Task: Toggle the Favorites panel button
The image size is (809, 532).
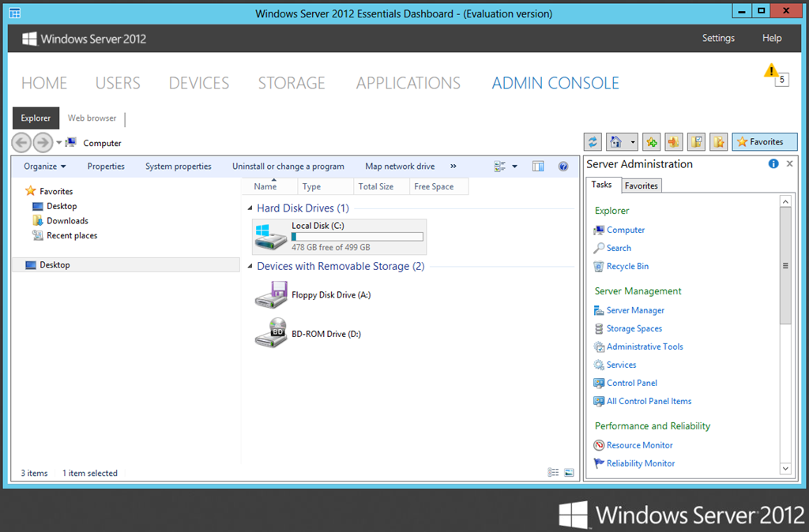Action: [764, 142]
